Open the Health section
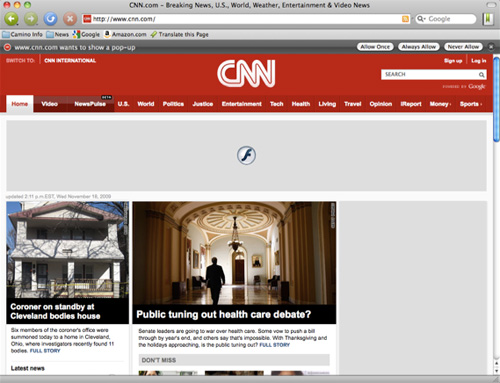 301,104
